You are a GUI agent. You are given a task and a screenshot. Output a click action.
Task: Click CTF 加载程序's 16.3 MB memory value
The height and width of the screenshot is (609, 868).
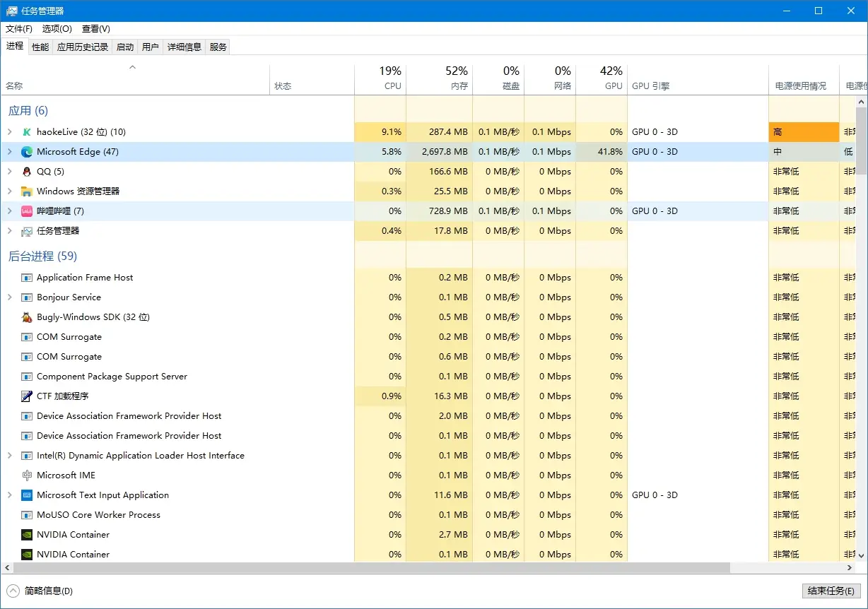pos(452,396)
